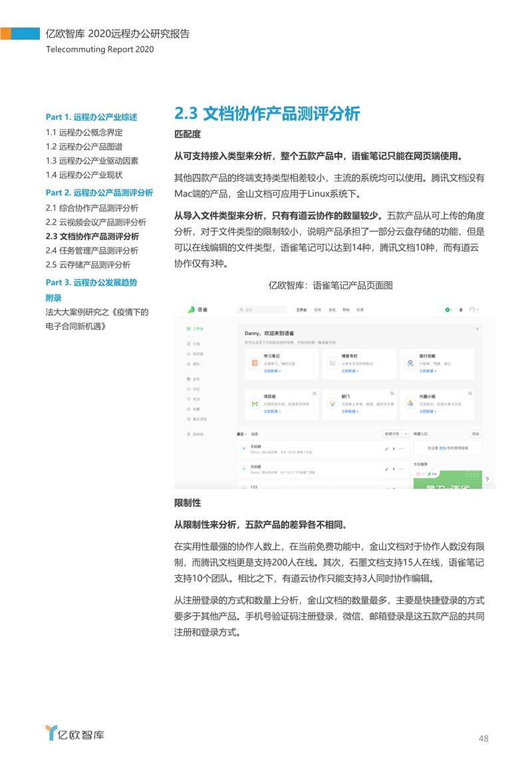Open 发现 tab in Yuque top nav

[x=332, y=310]
